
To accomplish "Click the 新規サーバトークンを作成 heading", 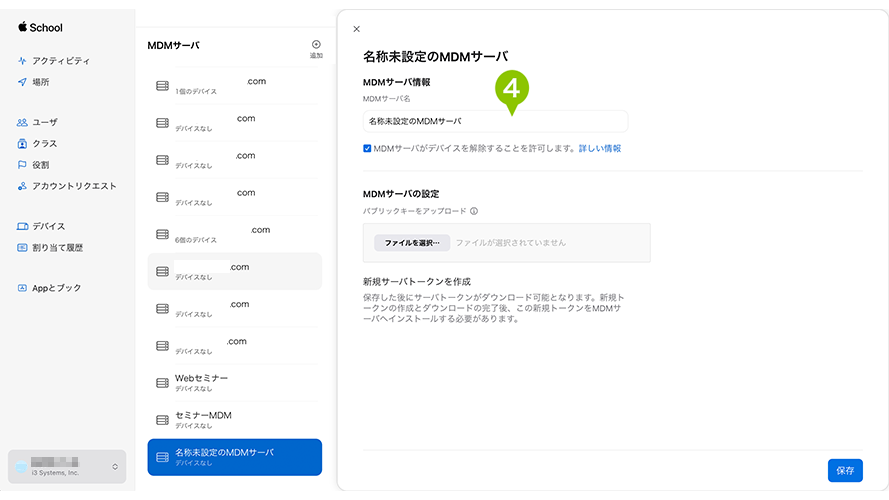I will click(417, 282).
